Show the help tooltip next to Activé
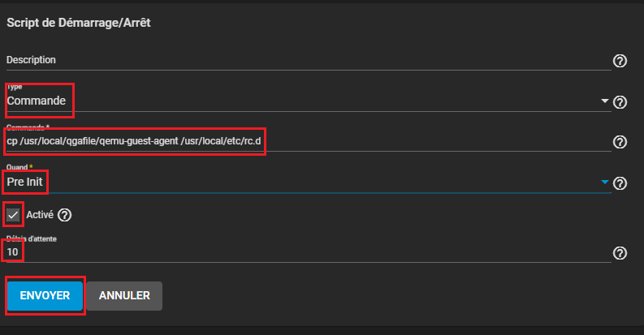 [65, 215]
